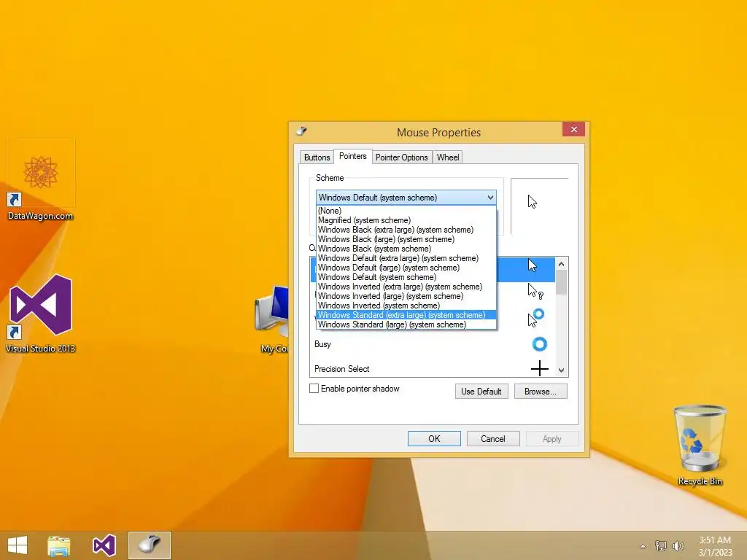The width and height of the screenshot is (747, 560).
Task: Choose Windows Default (large) scheme
Action: [406, 268]
